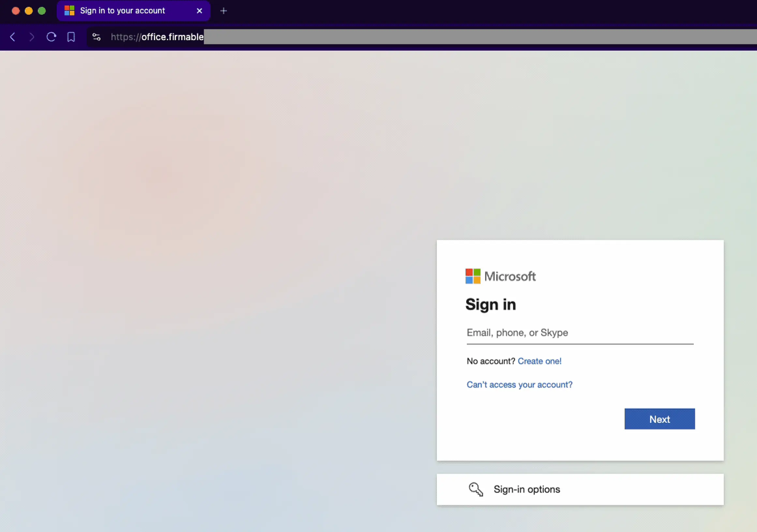Open site settings icon in address bar
Screen dimensions: 757x532
[96, 37]
